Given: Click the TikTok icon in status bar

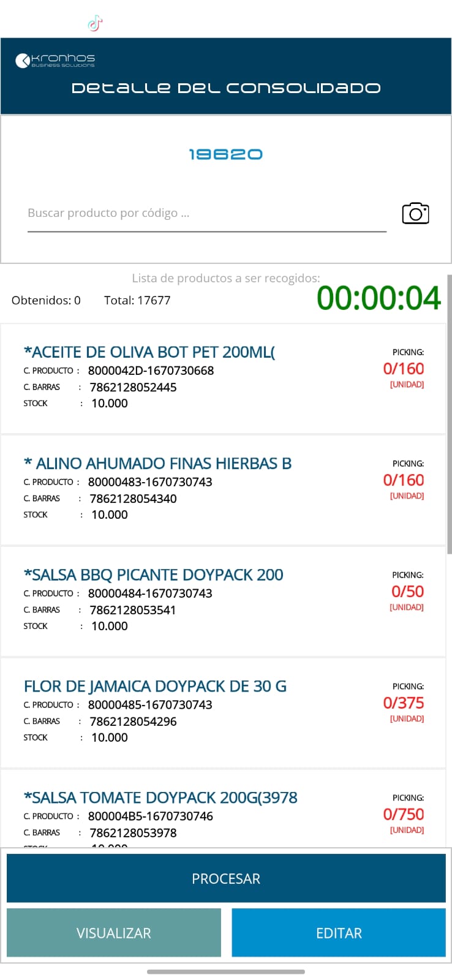Looking at the screenshot, I should click(94, 24).
